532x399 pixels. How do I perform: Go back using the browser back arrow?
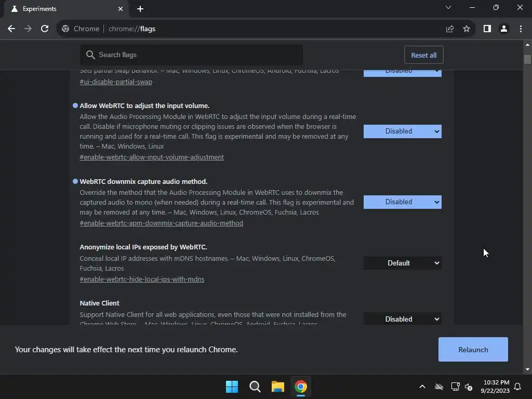[11, 29]
